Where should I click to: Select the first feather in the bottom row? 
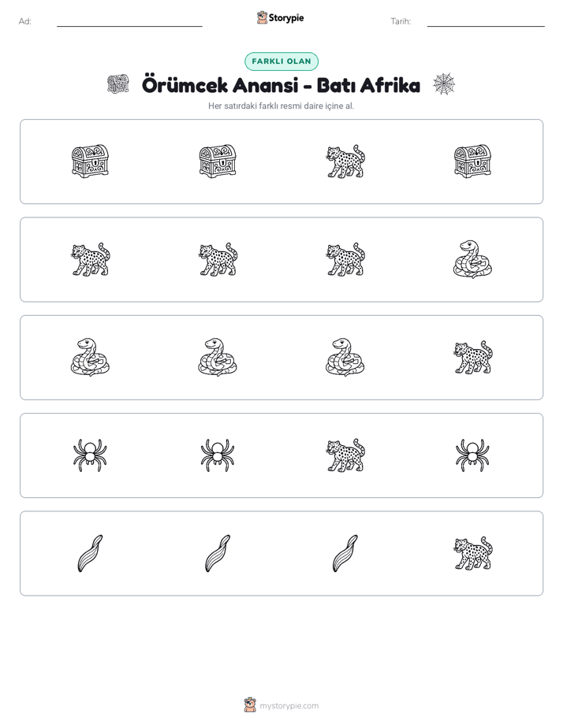coord(90,553)
